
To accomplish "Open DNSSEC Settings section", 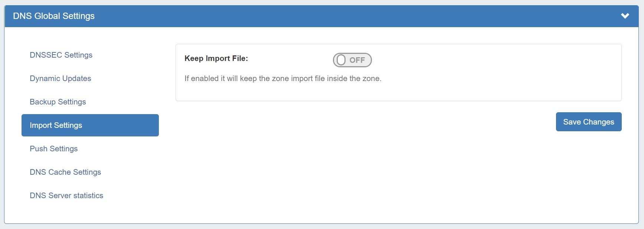I will pyautogui.click(x=61, y=55).
